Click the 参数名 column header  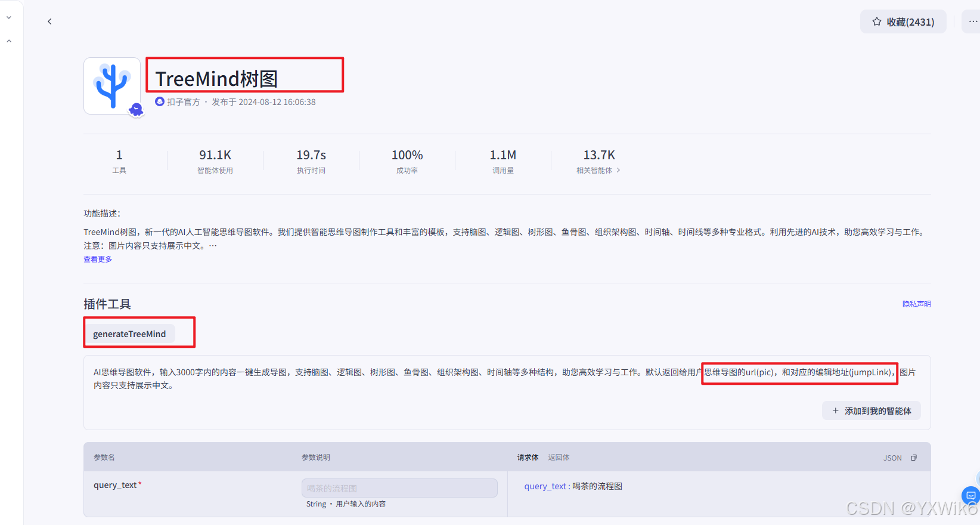104,458
